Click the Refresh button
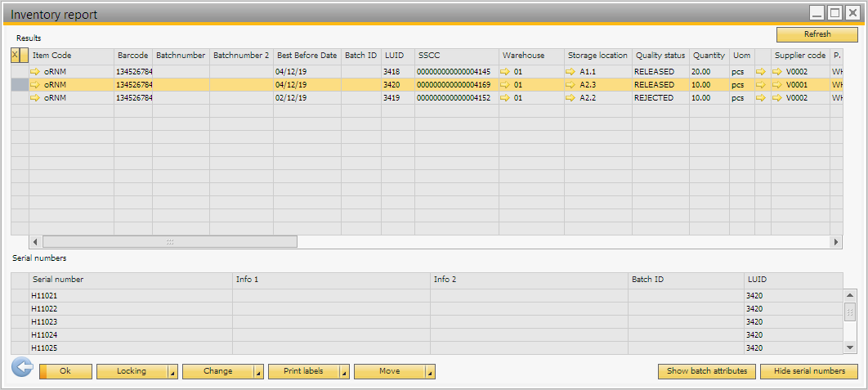Screen dimensions: 868x390 coord(817,34)
